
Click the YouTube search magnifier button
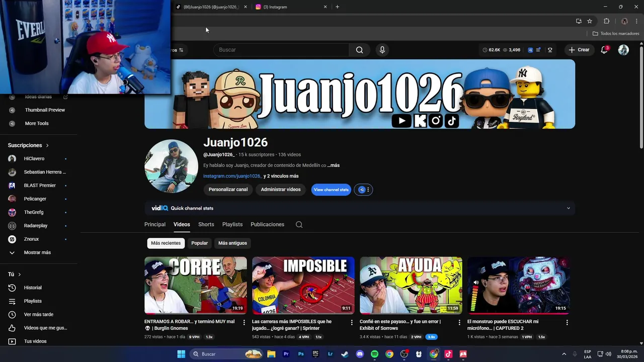(359, 50)
